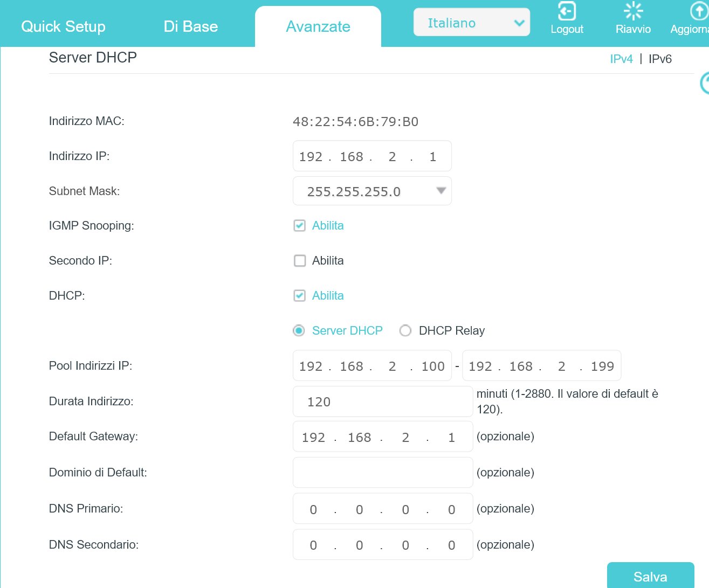
Task: Click the DNS Primario first octet field
Action: pyautogui.click(x=313, y=510)
